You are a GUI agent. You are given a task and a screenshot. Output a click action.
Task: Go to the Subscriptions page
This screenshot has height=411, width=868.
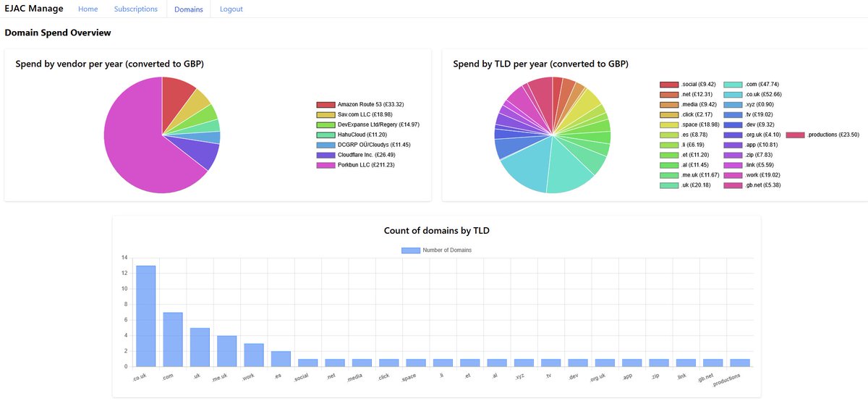pos(136,9)
